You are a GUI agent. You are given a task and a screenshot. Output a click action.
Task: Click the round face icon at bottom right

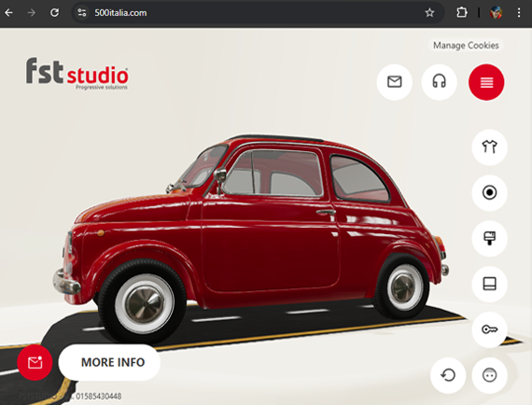click(489, 375)
